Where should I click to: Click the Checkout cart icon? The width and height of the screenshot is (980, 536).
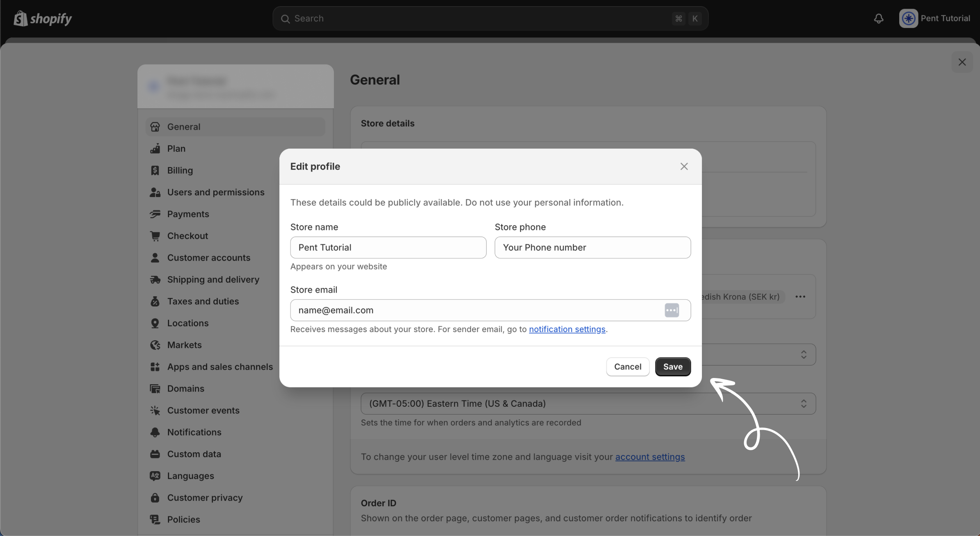(155, 236)
